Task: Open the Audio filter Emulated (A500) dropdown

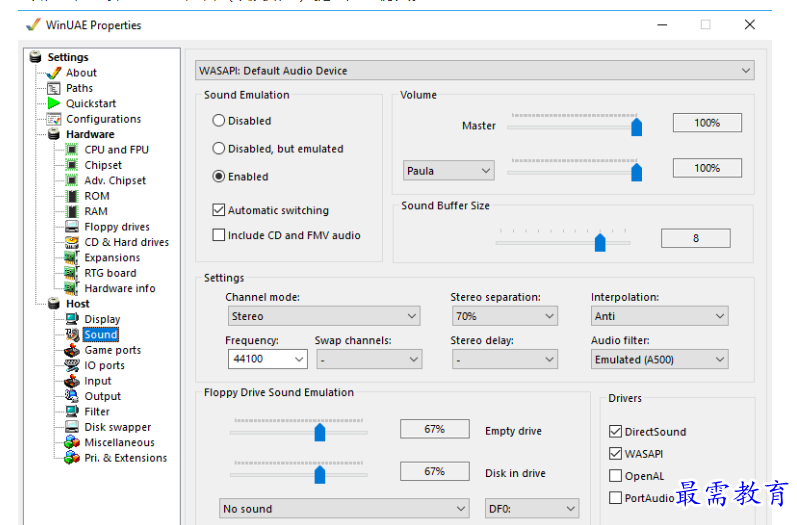Action: coord(660,359)
